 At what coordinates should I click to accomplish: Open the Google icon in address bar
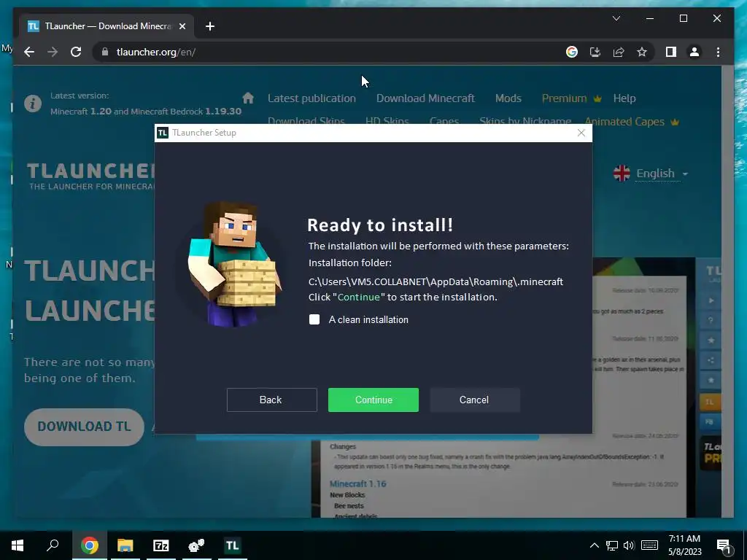[x=572, y=52]
